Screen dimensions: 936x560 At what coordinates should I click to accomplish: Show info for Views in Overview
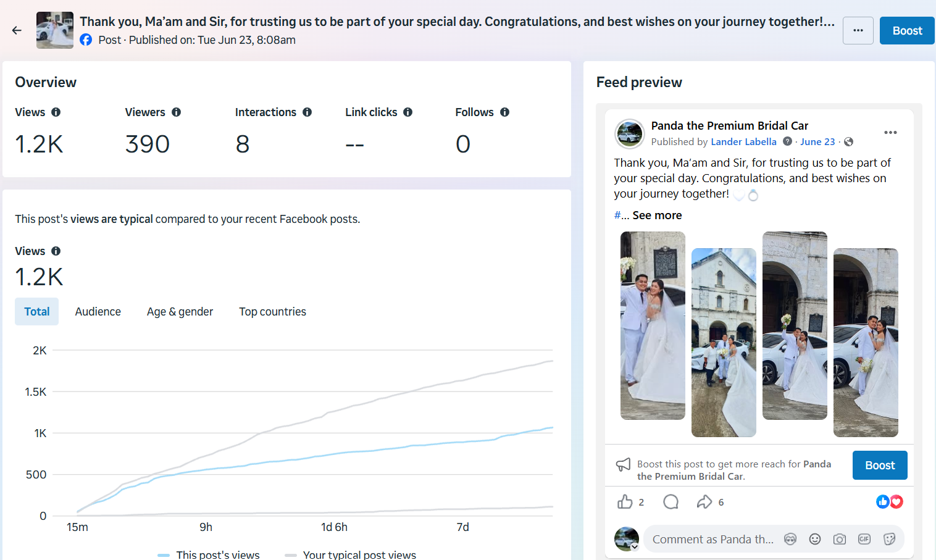point(56,112)
